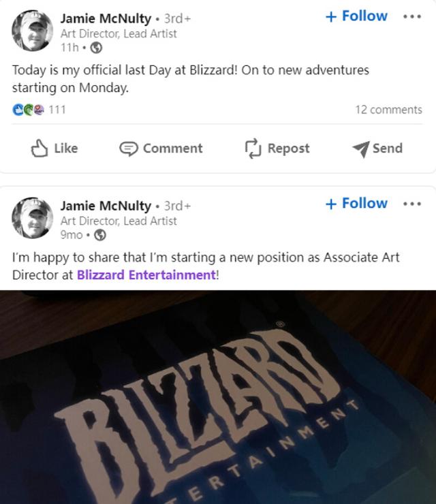Open the reaction icons cluster with 111 reactions
Viewport: 436px width, 504px height.
tap(29, 110)
